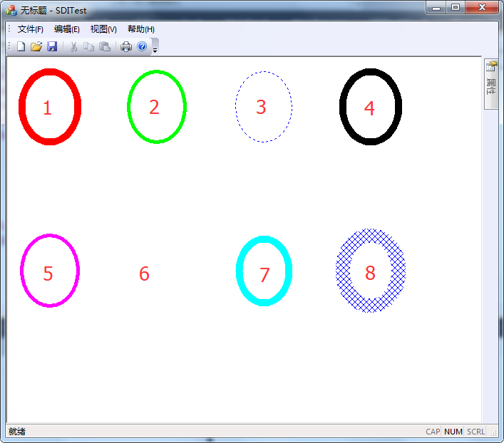Click the SDITest app icon in title bar
504x443 pixels.
pos(11,10)
